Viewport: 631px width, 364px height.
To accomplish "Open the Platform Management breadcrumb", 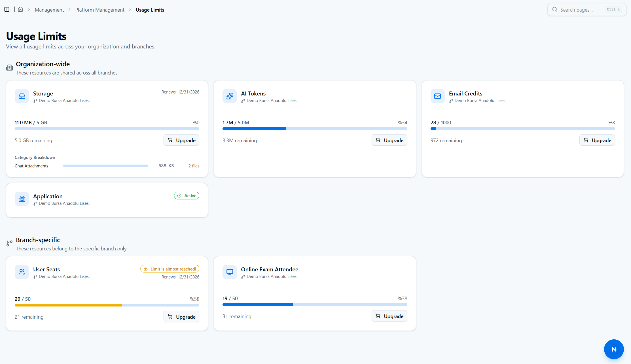I will [100, 10].
